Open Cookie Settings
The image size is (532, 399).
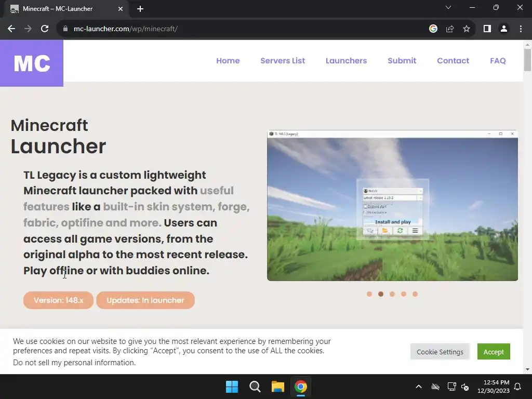coord(440,352)
